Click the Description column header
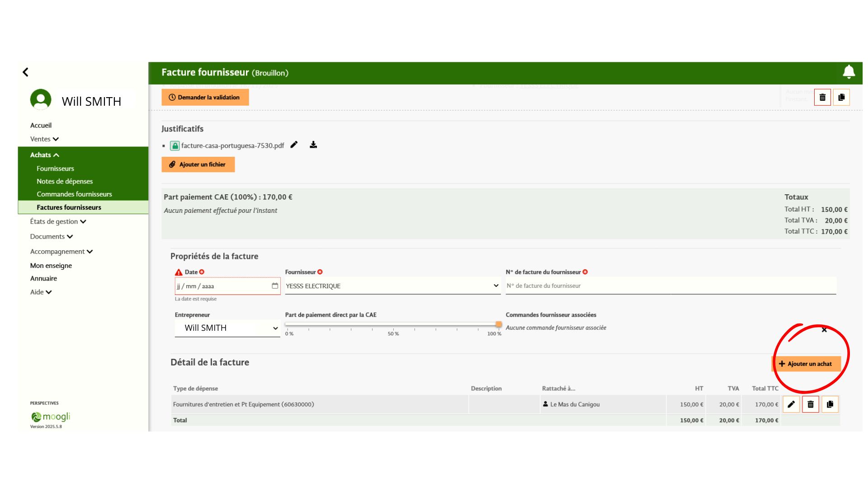868x488 pixels. (x=486, y=389)
